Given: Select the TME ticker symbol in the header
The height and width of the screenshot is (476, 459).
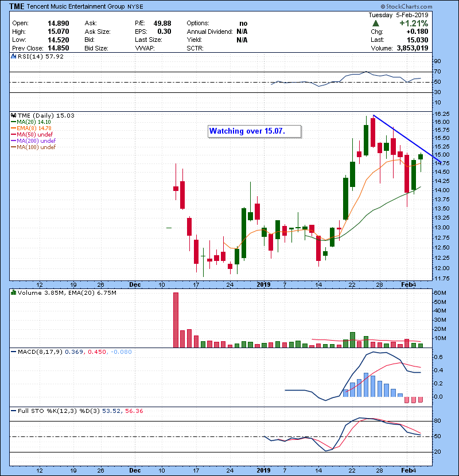Looking at the screenshot, I should pos(17,6).
